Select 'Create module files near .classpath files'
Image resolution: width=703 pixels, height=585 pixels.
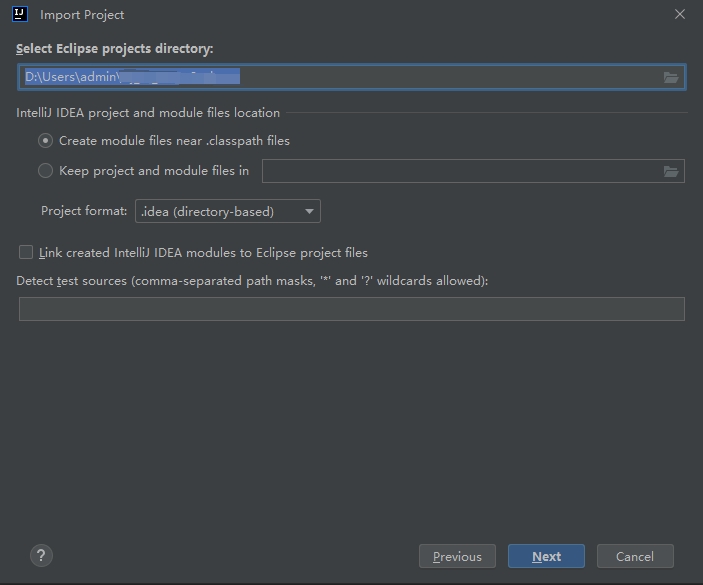coord(45,141)
